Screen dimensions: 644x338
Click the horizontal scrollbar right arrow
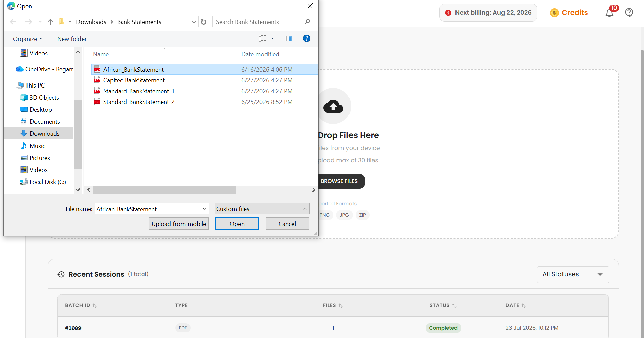(x=314, y=190)
